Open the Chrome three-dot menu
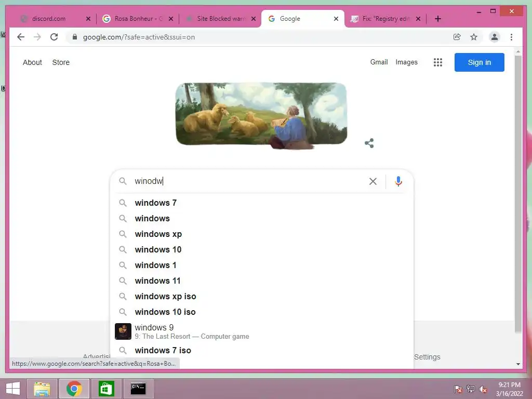Screen dimensions: 532x399 [x=511, y=37]
